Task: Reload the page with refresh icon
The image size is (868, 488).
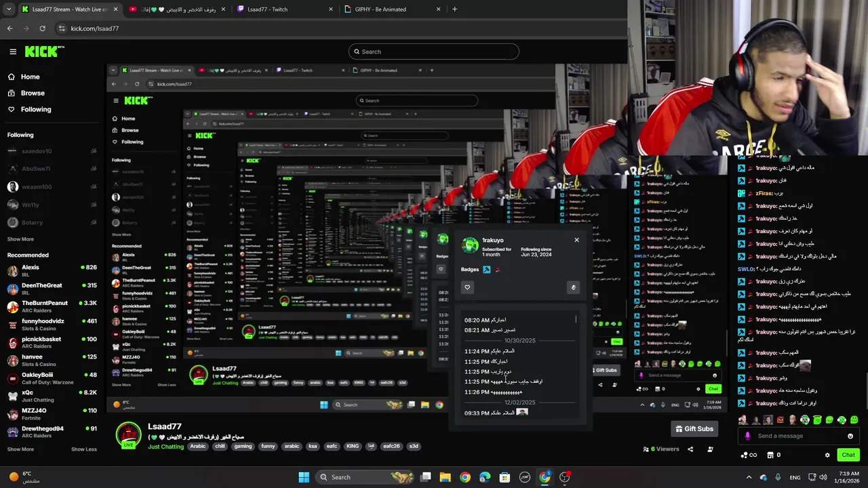Action: (42, 28)
